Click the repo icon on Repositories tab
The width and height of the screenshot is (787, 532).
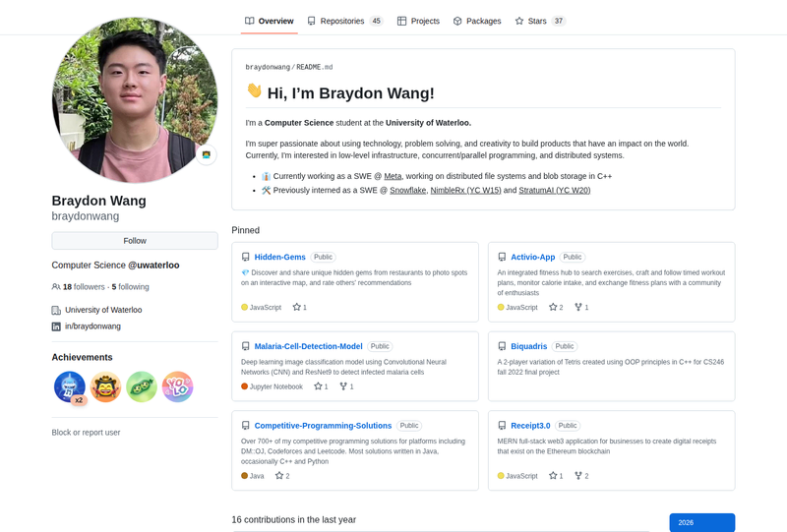pos(312,21)
